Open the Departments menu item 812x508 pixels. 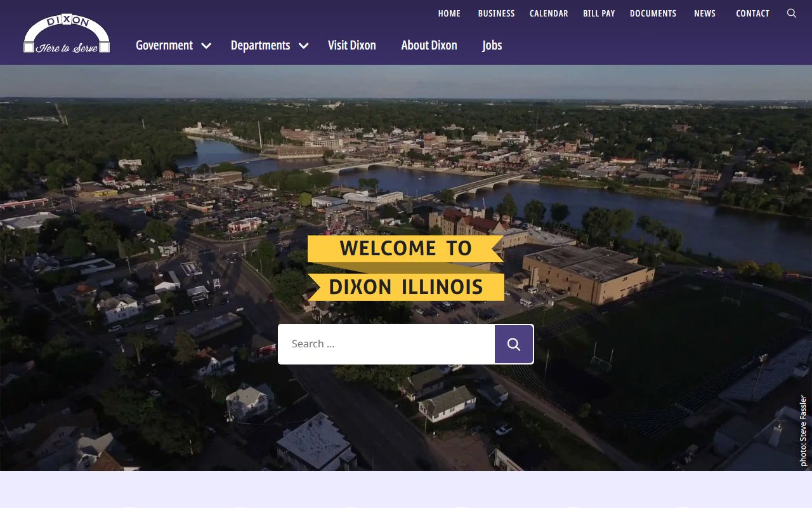click(x=260, y=45)
